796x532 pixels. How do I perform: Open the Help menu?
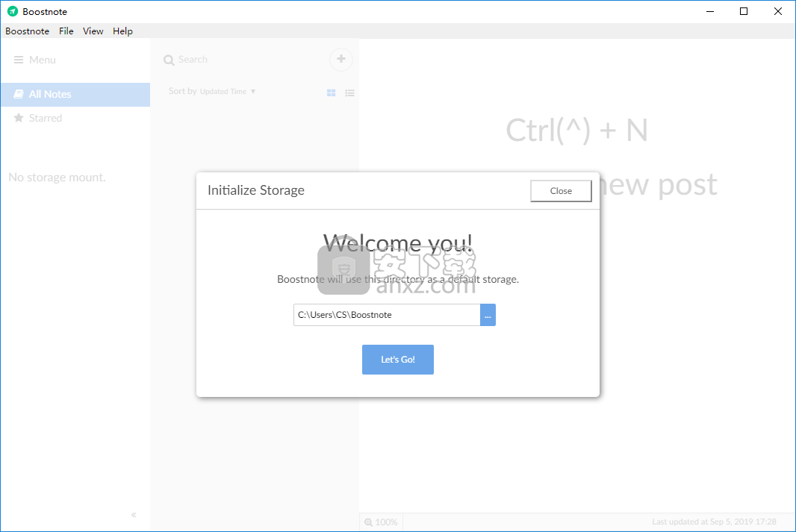tap(123, 31)
